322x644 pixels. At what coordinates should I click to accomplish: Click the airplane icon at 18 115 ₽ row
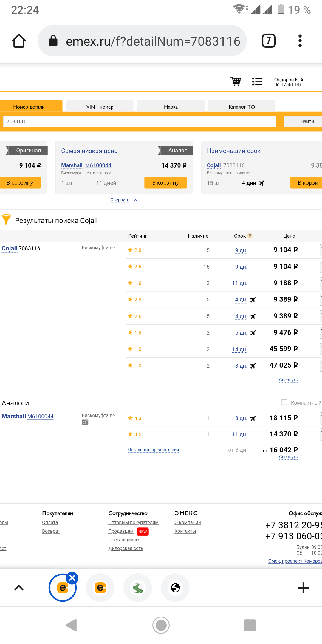tap(253, 419)
